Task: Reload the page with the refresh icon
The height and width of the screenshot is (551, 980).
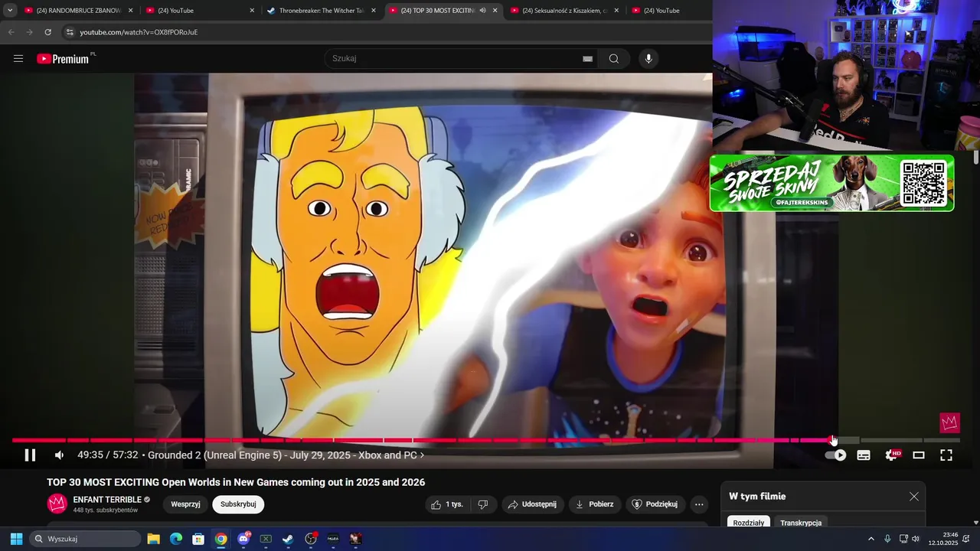Action: pos(47,32)
